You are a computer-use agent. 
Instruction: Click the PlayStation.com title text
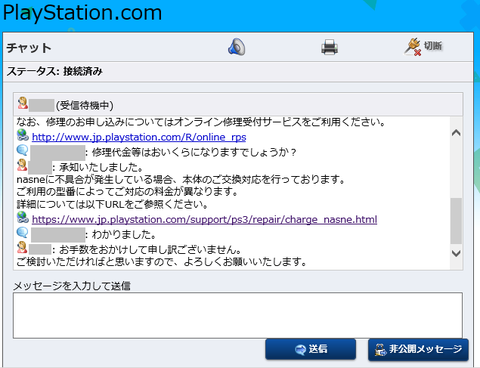(x=82, y=13)
